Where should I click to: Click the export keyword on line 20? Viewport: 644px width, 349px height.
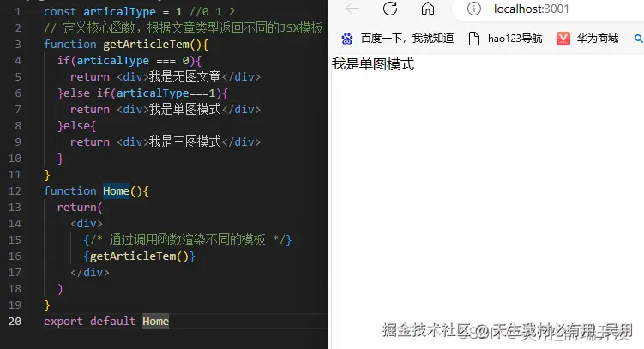[63, 321]
